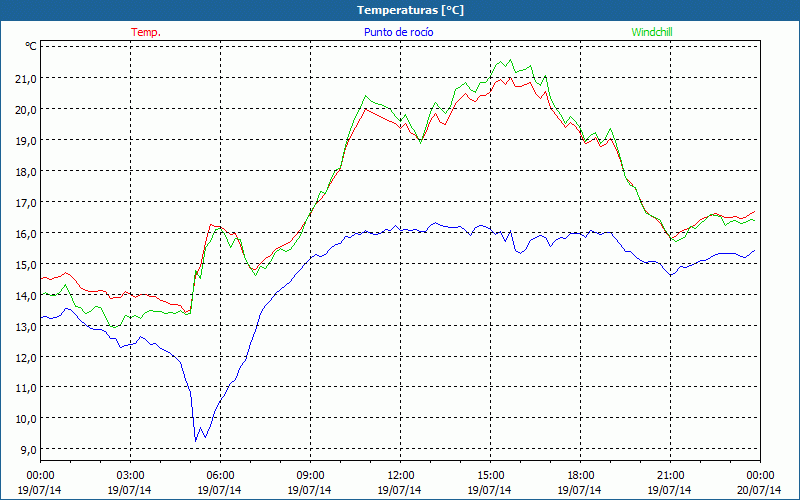Click the 09:00 time axis label
Screen dimensions: 800x500
click(x=310, y=476)
